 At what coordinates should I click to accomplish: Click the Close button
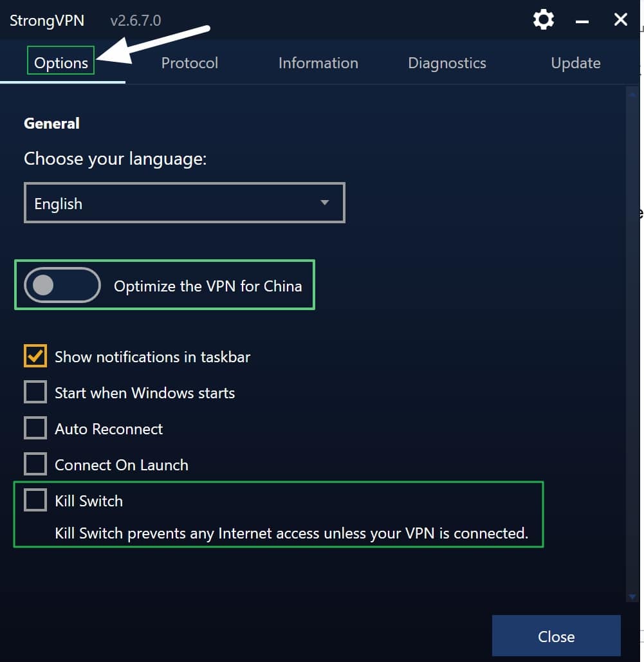click(x=556, y=636)
